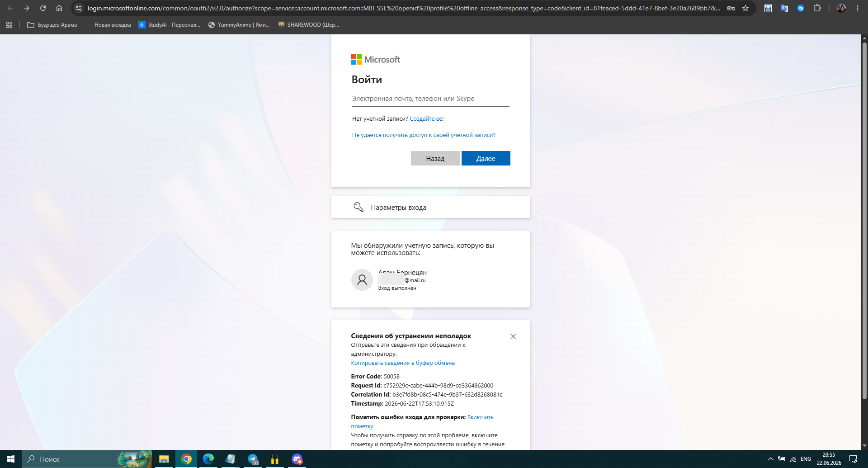The width and height of the screenshot is (868, 468).
Task: Click the page vertical scrollbar
Action: point(864,221)
